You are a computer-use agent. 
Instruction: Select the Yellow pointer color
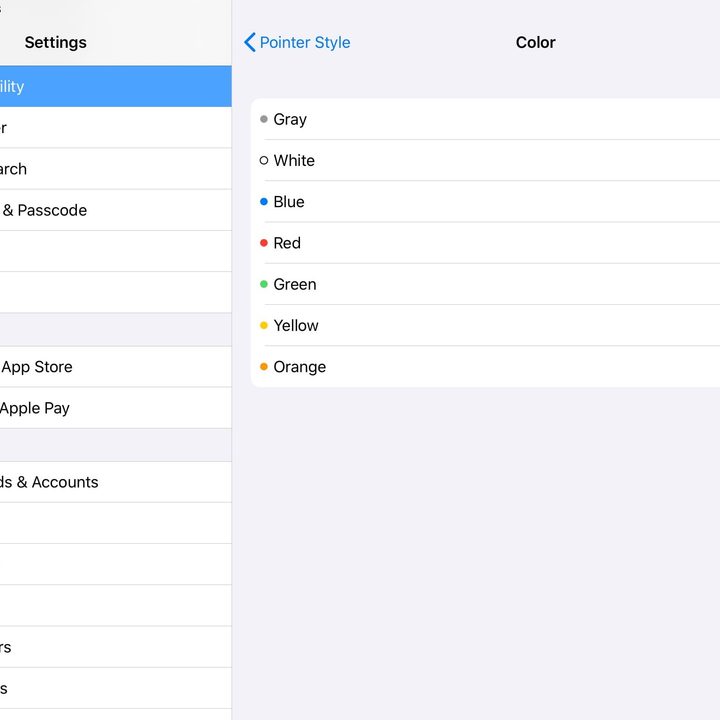coord(485,326)
